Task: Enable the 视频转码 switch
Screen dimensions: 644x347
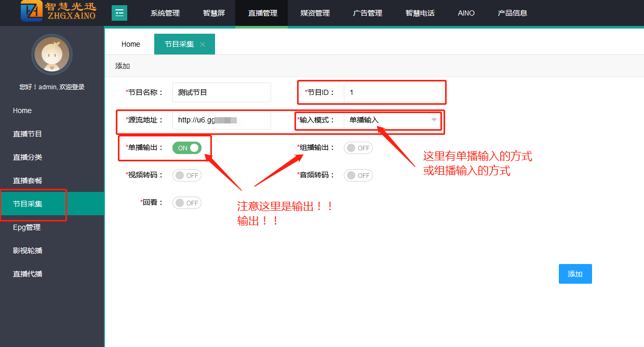Action: pos(186,175)
